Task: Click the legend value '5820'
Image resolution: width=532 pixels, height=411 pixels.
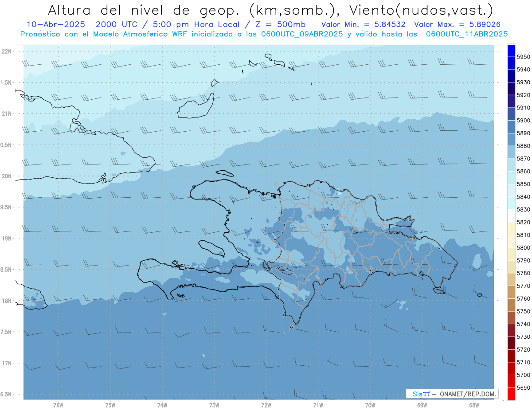Action: [x=524, y=222]
